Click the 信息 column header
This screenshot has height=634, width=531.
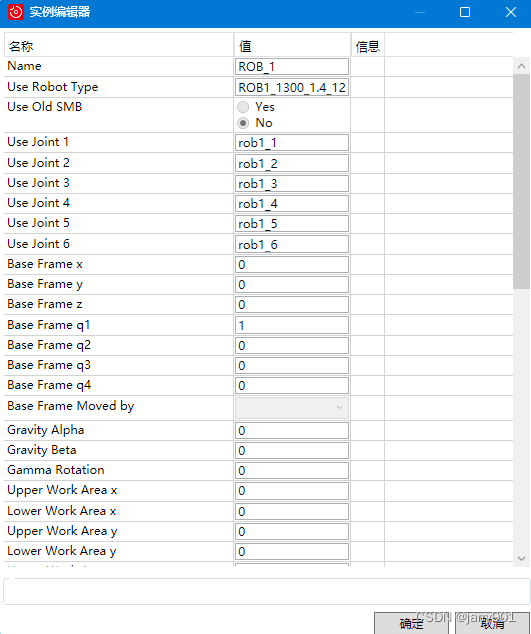click(368, 46)
